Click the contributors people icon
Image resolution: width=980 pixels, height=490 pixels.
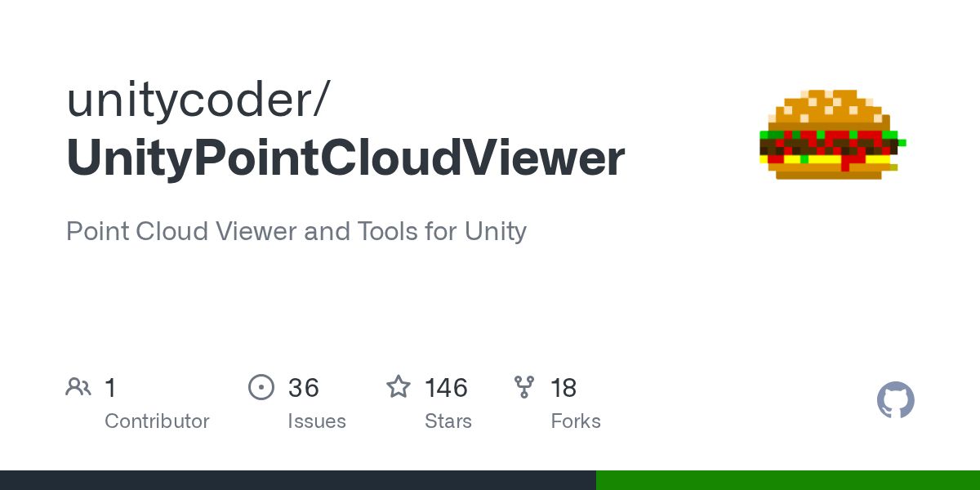pyautogui.click(x=78, y=387)
